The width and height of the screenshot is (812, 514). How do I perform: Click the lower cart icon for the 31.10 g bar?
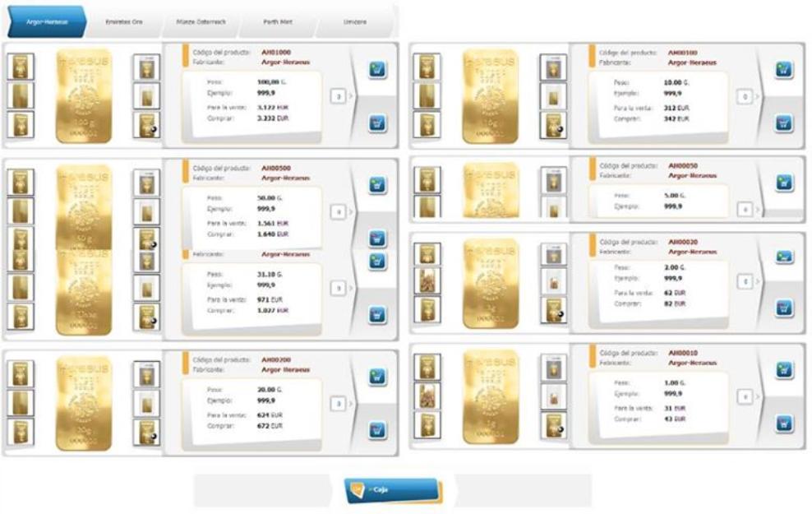377,314
